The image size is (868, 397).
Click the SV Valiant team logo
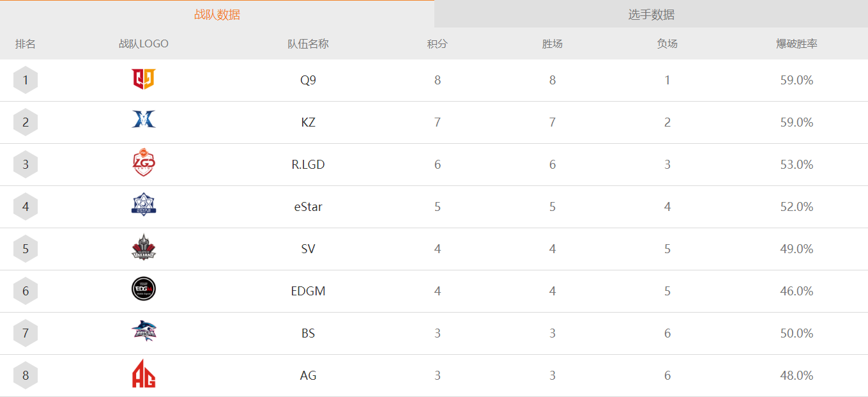tap(144, 247)
